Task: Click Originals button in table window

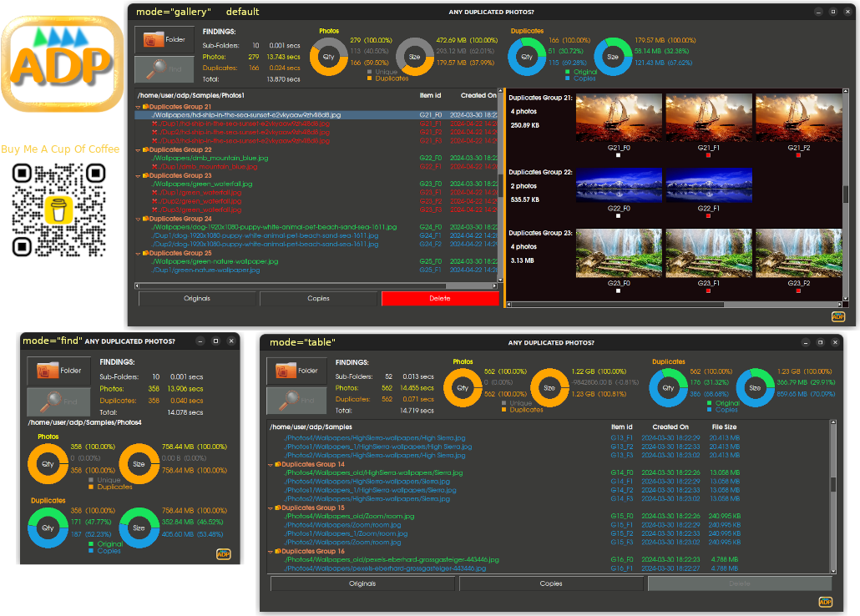Action: pyautogui.click(x=362, y=583)
